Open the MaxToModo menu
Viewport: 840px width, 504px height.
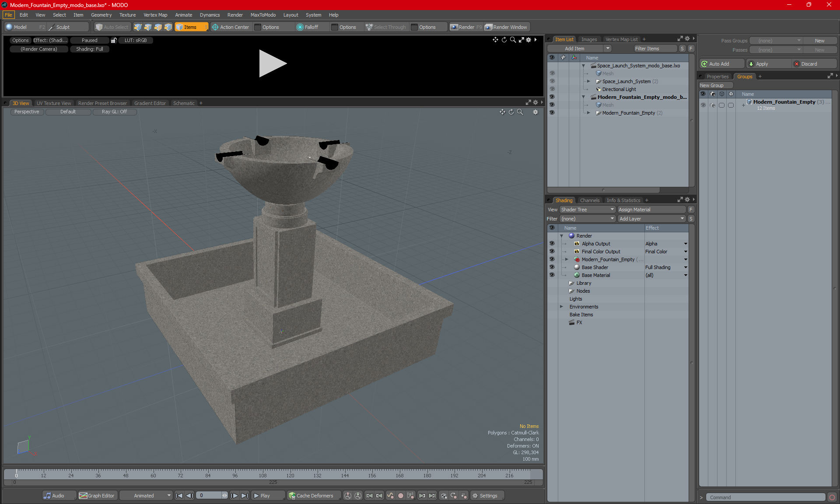[263, 15]
